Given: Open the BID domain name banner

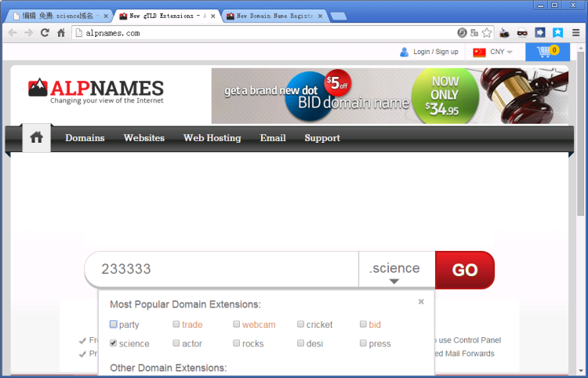Looking at the screenshot, I should (x=390, y=96).
